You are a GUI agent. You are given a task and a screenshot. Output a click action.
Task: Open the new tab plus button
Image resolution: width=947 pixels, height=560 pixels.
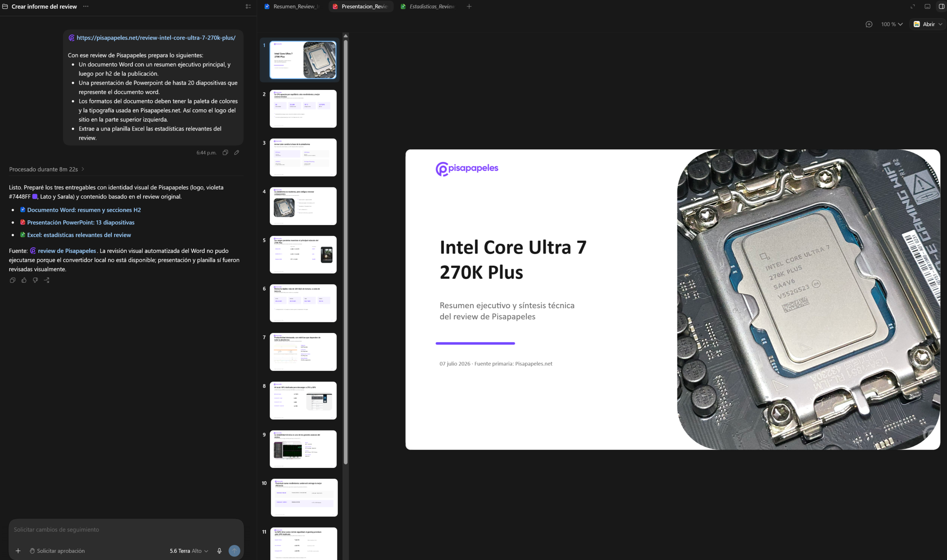pos(469,6)
